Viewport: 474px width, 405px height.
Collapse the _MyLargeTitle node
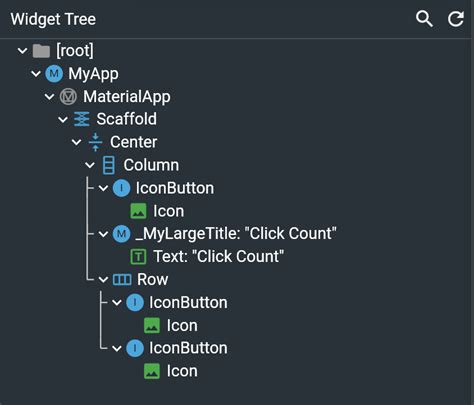(103, 234)
